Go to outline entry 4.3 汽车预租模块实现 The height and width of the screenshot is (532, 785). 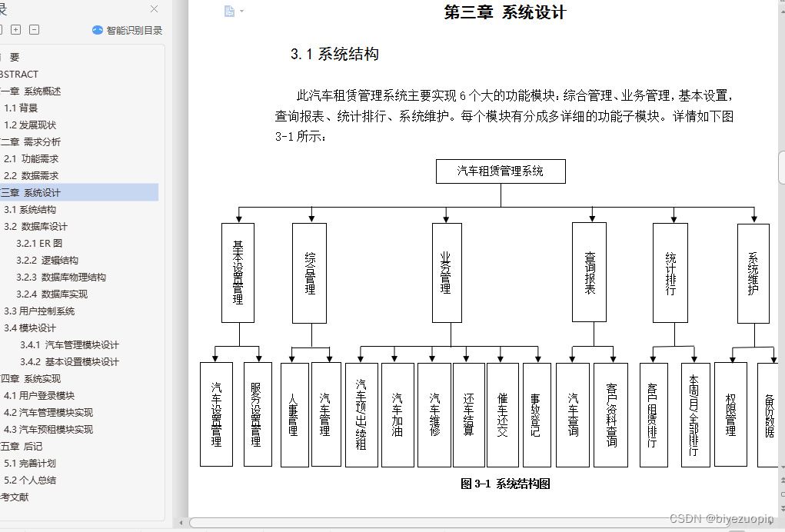(48, 430)
